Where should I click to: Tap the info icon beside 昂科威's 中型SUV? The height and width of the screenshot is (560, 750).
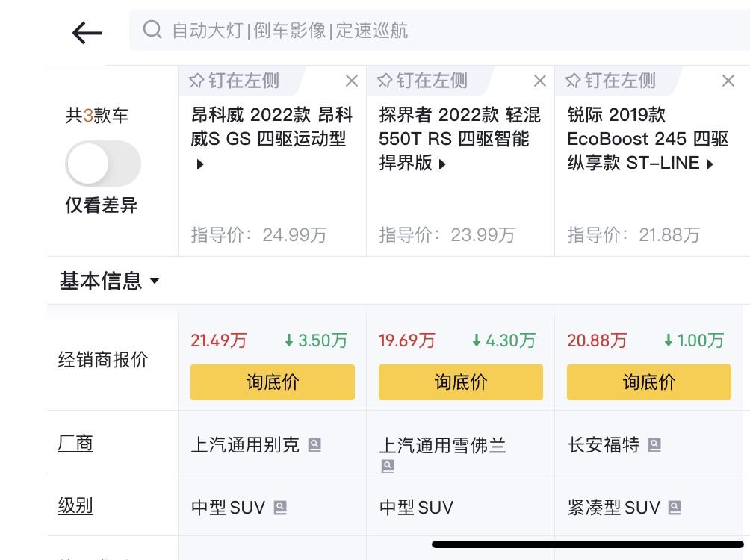click(x=280, y=508)
